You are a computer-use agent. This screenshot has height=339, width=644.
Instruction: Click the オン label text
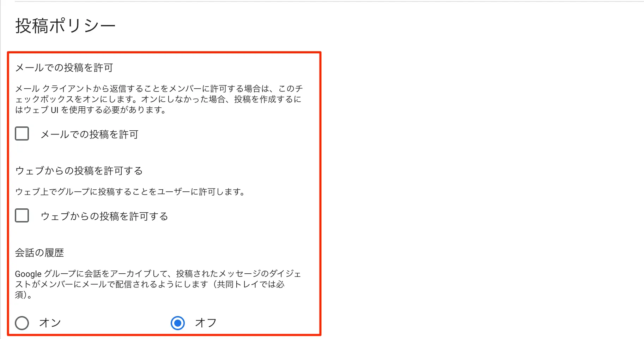point(50,323)
